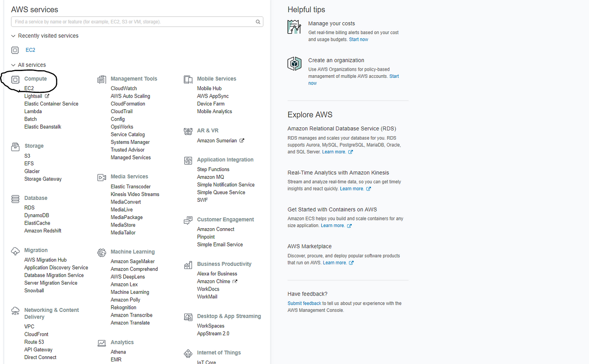Click the Manage your costs icon
589x364 pixels.
click(x=294, y=26)
